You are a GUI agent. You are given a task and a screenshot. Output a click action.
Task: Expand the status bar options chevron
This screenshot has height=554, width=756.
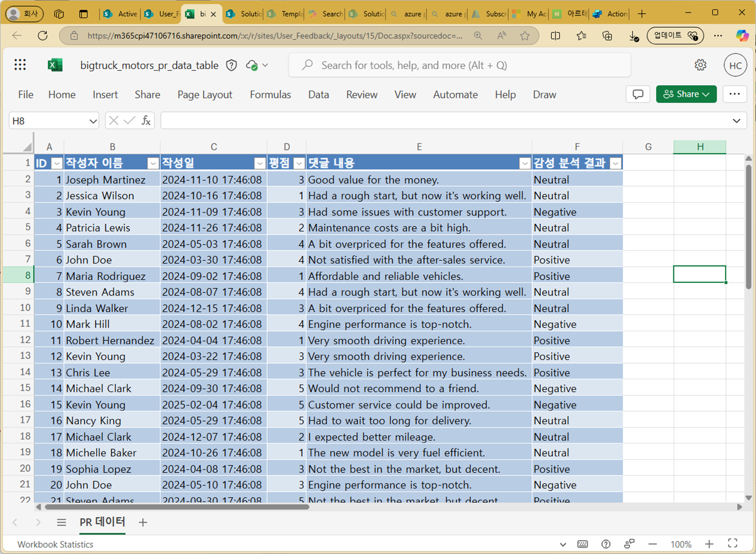tap(563, 545)
